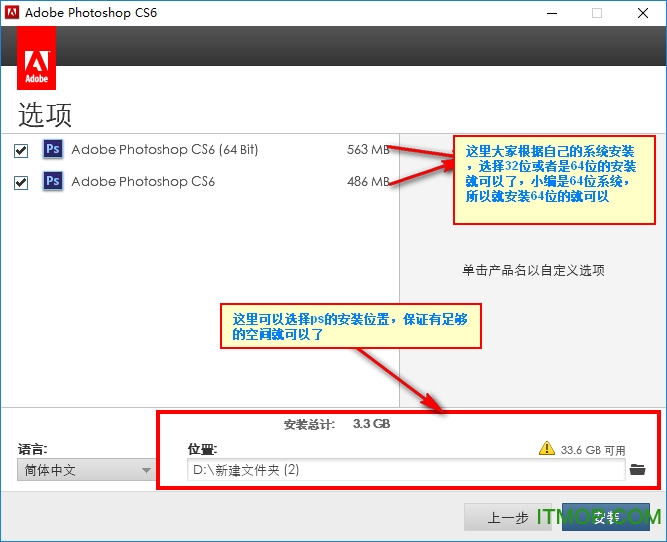
Task: Click the Ps icon beside the 486 MB entry
Action: point(53,181)
